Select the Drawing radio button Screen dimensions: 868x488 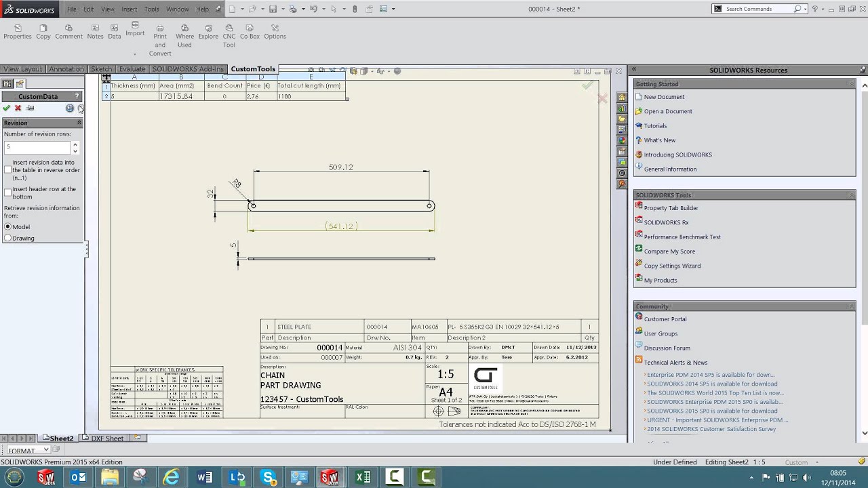(8, 239)
